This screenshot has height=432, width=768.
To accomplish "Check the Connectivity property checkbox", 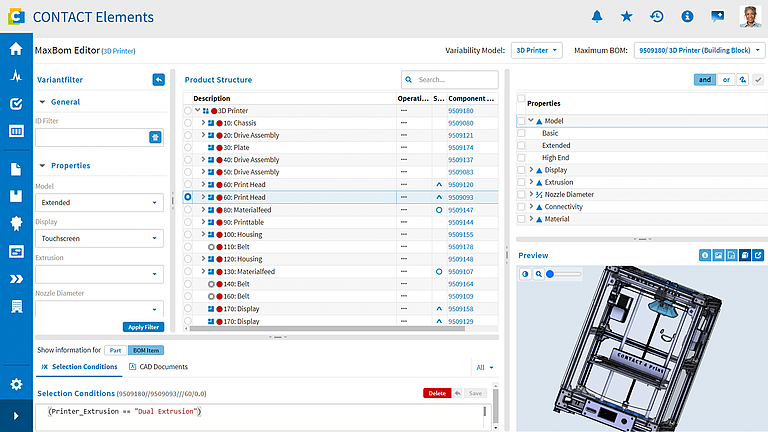I will click(521, 207).
